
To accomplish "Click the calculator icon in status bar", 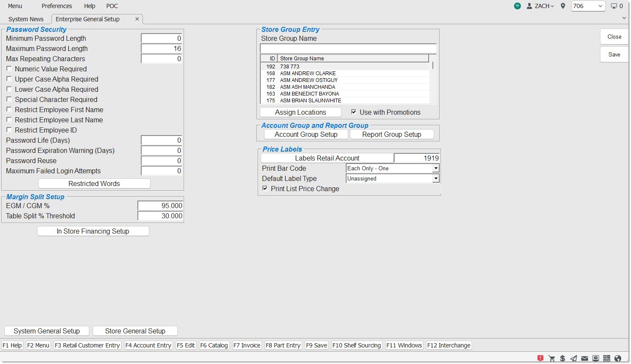I will 607,358.
